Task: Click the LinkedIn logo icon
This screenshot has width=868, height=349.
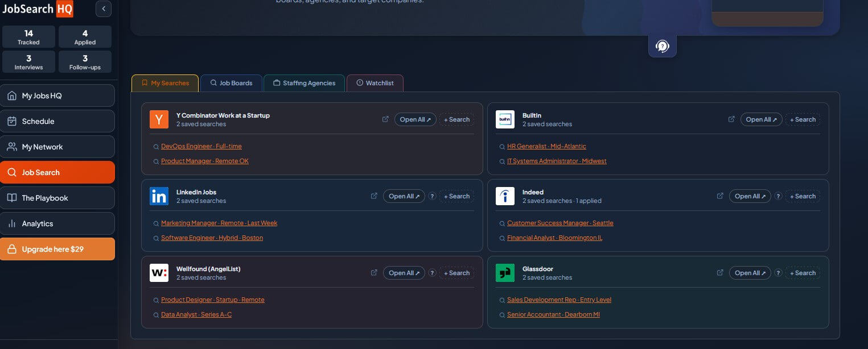Action: tap(159, 196)
